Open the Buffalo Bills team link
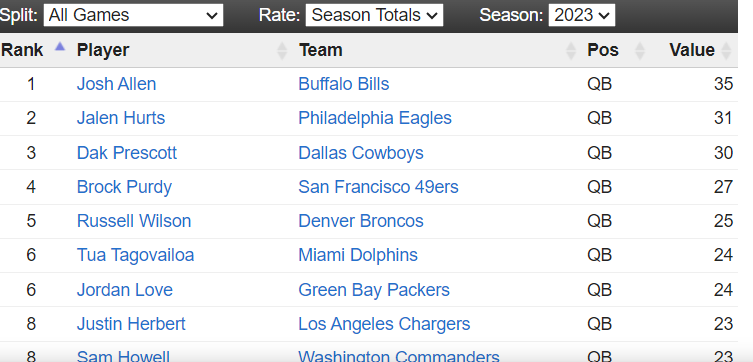 pyautogui.click(x=343, y=84)
